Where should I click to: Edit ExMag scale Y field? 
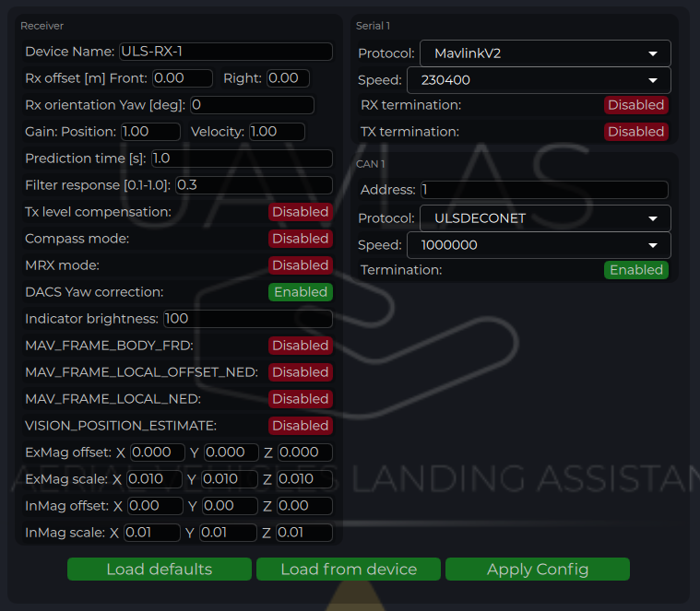tap(230, 479)
